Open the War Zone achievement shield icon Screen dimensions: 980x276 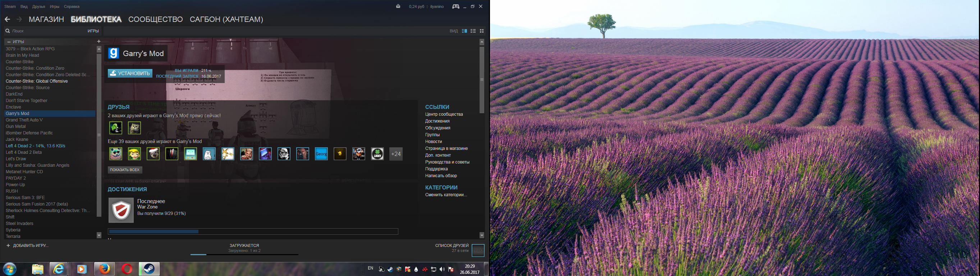(x=121, y=210)
